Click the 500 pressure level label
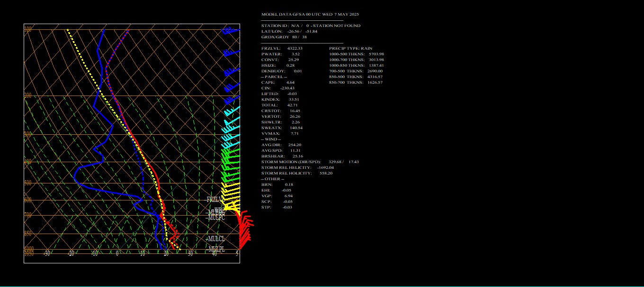The height and width of the screenshot is (287, 644). [x=28, y=183]
